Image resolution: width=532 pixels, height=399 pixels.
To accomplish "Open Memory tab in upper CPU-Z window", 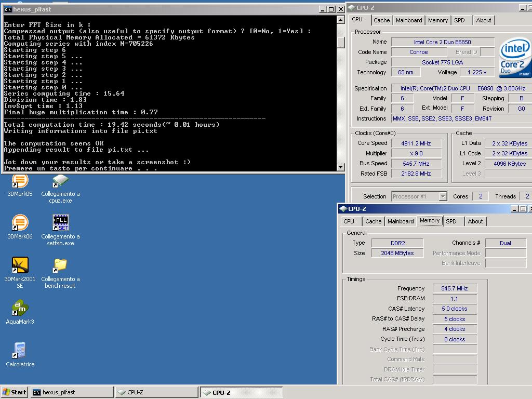I will [437, 20].
